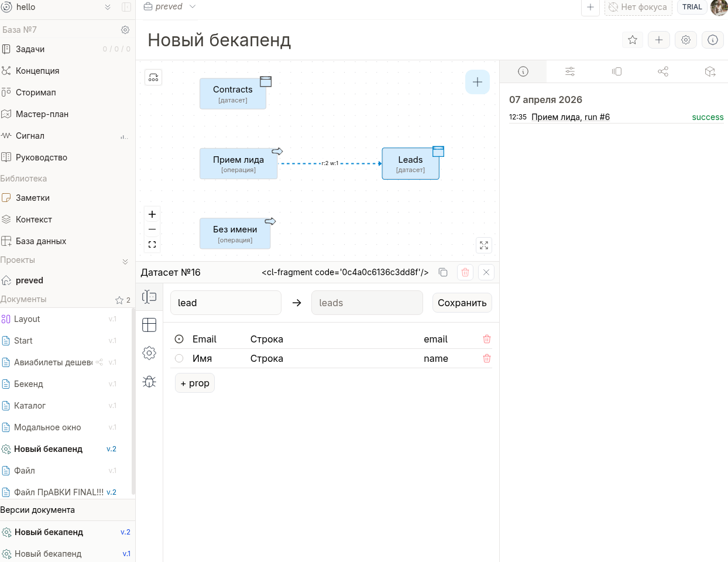
Task: Select the Email radio button
Action: click(179, 339)
